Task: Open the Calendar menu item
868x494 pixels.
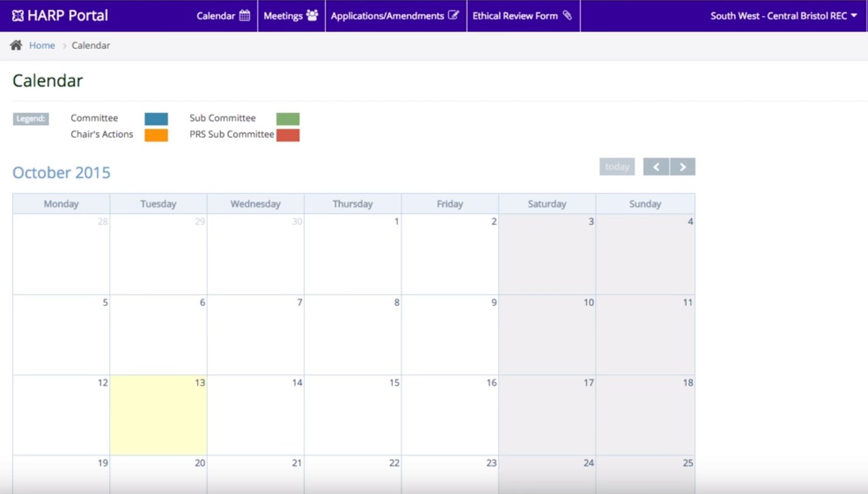Action: 223,16
